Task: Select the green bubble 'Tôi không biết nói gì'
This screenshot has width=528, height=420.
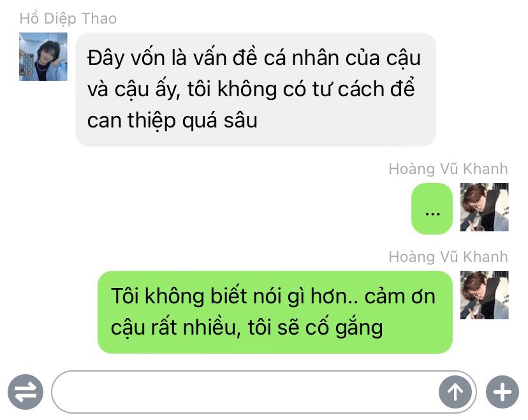Action: point(275,312)
